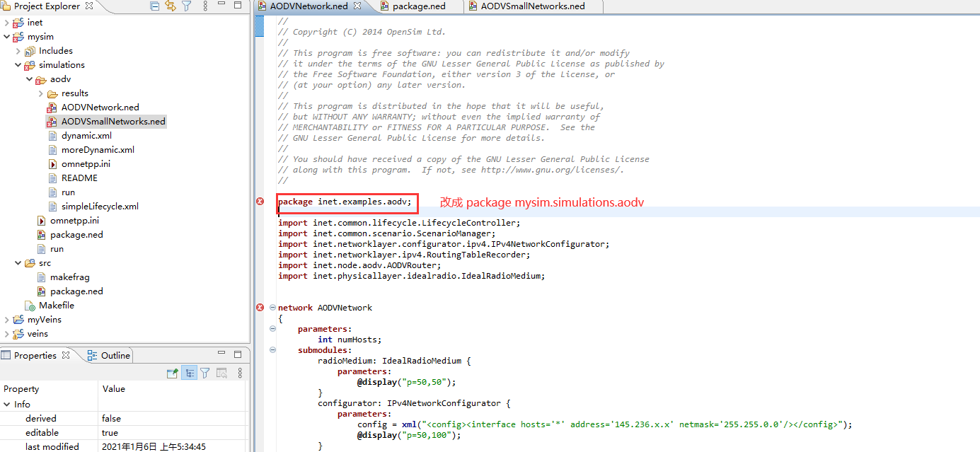Viewport: 980px width, 452px height.
Task: Click Properties filter icon
Action: click(x=204, y=373)
